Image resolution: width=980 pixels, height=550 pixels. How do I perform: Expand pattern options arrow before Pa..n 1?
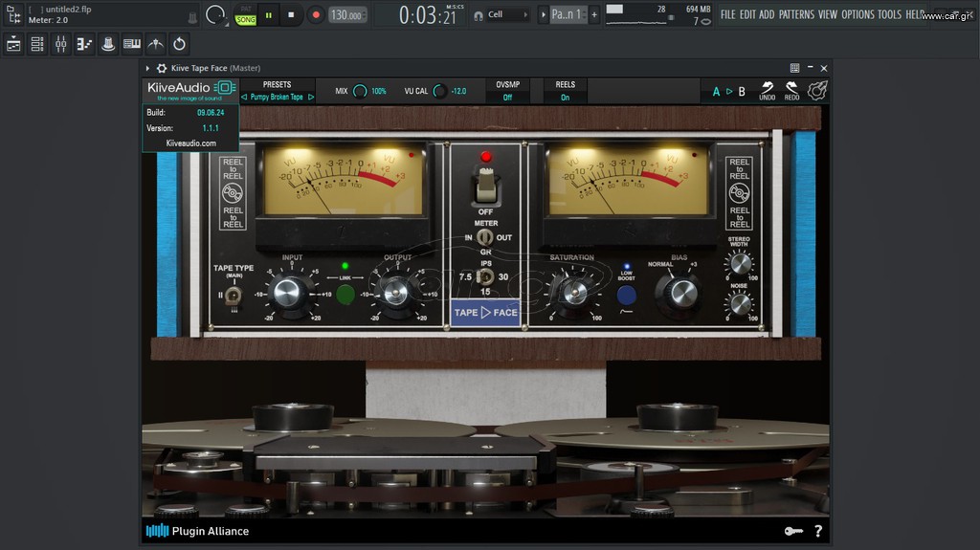[x=544, y=14]
